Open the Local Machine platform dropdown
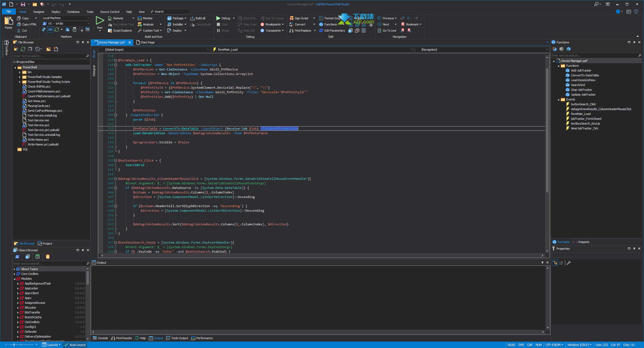644x348 pixels. (66, 18)
